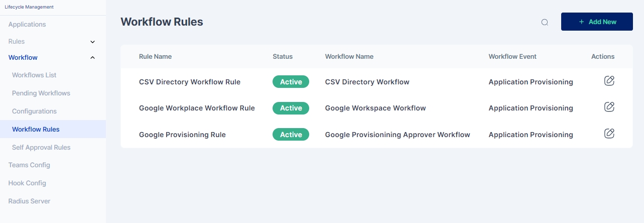Navigate to Teams Config

click(x=29, y=165)
